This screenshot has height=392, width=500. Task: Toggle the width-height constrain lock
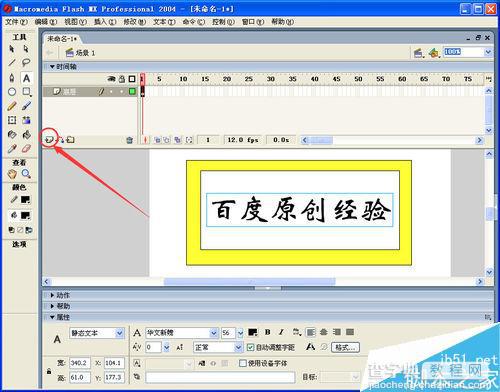[x=49, y=371]
